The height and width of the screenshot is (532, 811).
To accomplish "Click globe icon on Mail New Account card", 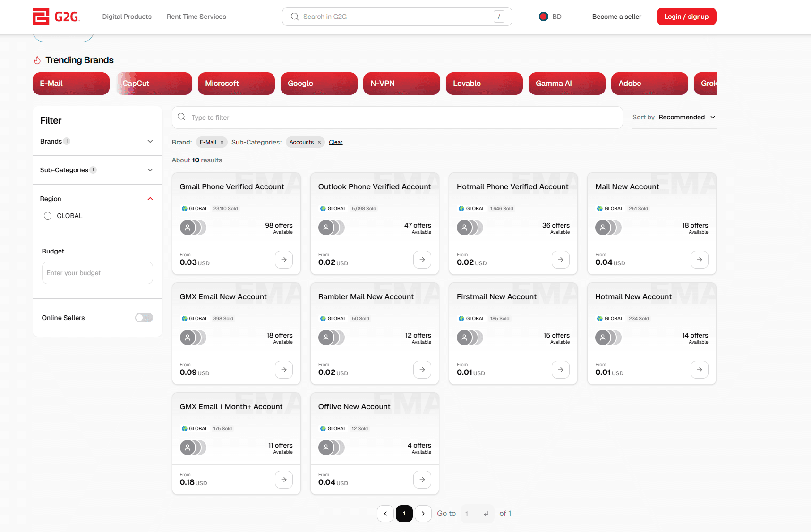I will [x=600, y=209].
